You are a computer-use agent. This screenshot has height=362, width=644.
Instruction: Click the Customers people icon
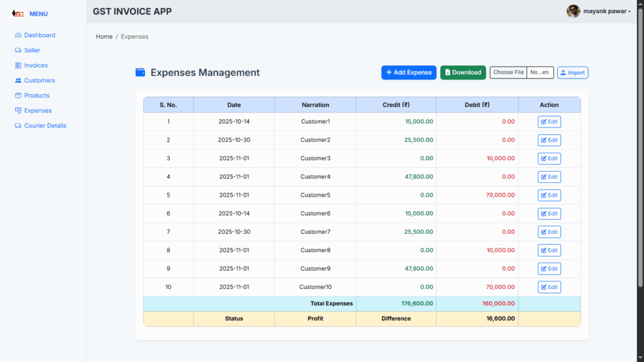[18, 80]
